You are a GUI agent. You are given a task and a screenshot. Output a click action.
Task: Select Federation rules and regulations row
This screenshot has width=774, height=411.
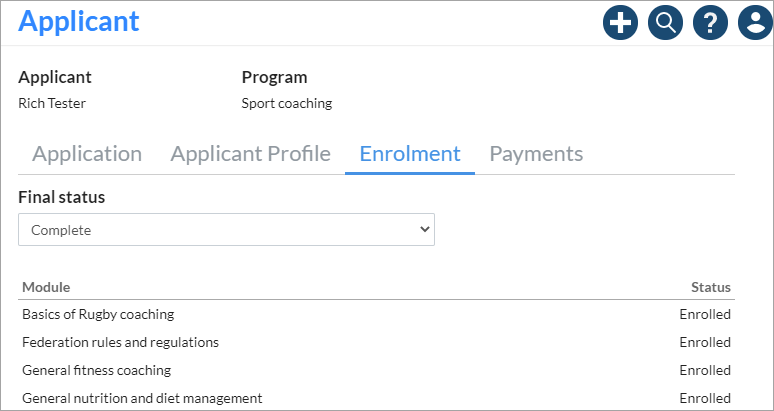[376, 342]
